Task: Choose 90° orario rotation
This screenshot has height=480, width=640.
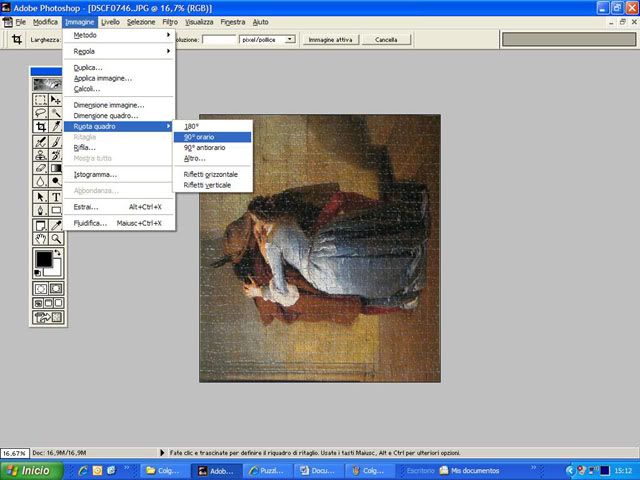Action: pos(212,137)
